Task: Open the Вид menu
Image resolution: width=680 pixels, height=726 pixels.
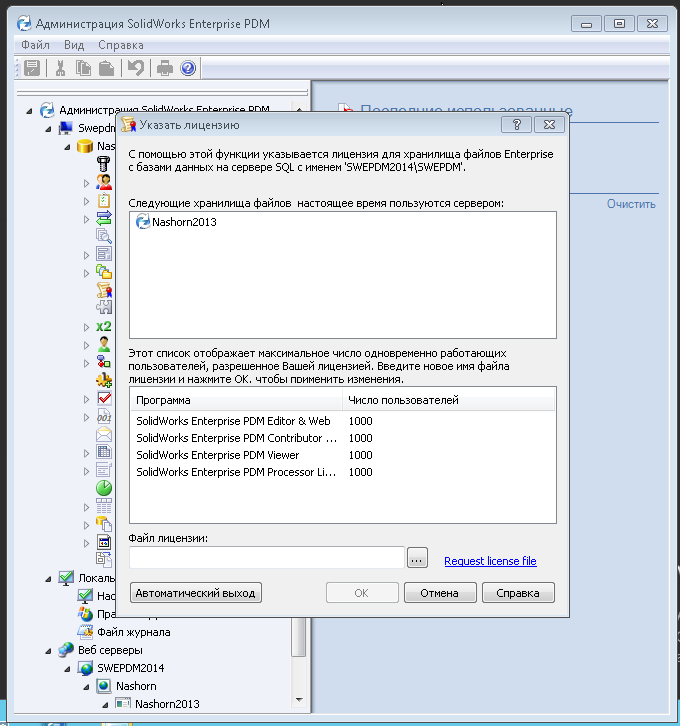Action: pyautogui.click(x=74, y=45)
